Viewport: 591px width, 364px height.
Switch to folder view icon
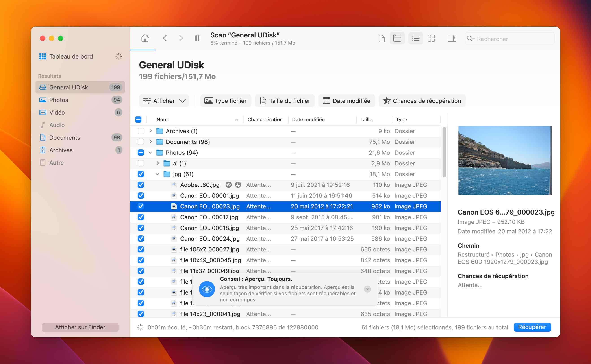(397, 38)
